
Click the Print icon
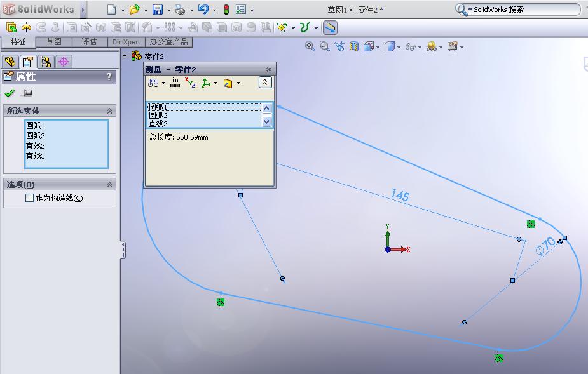181,10
